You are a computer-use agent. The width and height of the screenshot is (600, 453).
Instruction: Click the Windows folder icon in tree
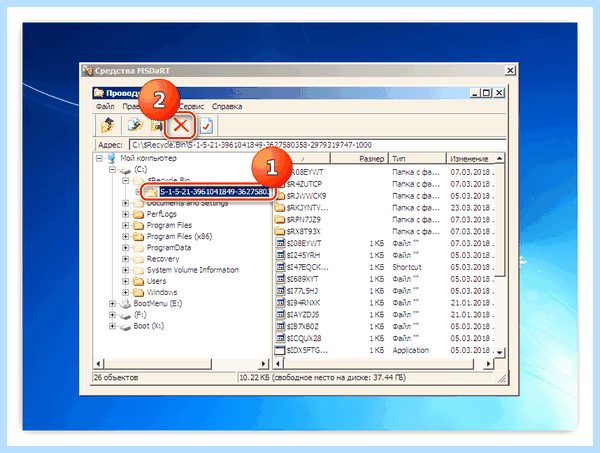138,293
